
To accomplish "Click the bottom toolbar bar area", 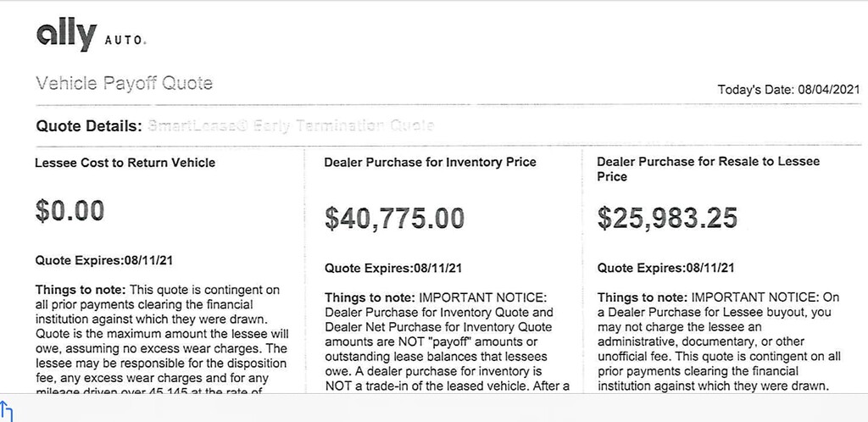I will (434, 408).
